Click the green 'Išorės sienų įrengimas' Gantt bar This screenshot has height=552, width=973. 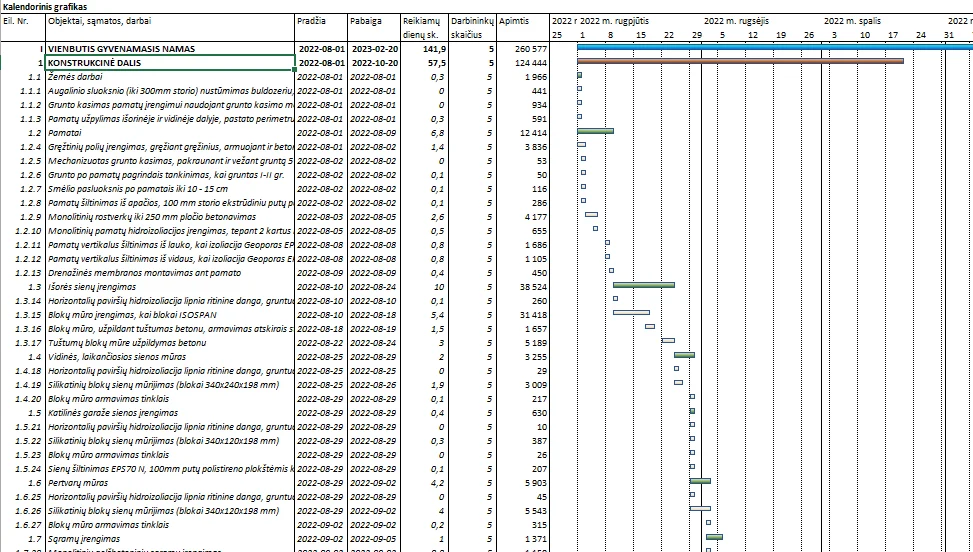point(643,285)
